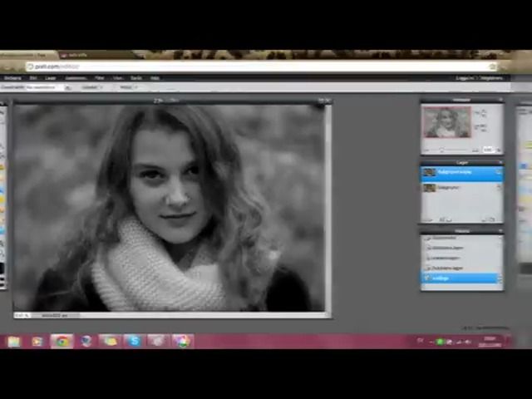Open Skype from the taskbar
The height and width of the screenshot is (399, 532).
[134, 341]
